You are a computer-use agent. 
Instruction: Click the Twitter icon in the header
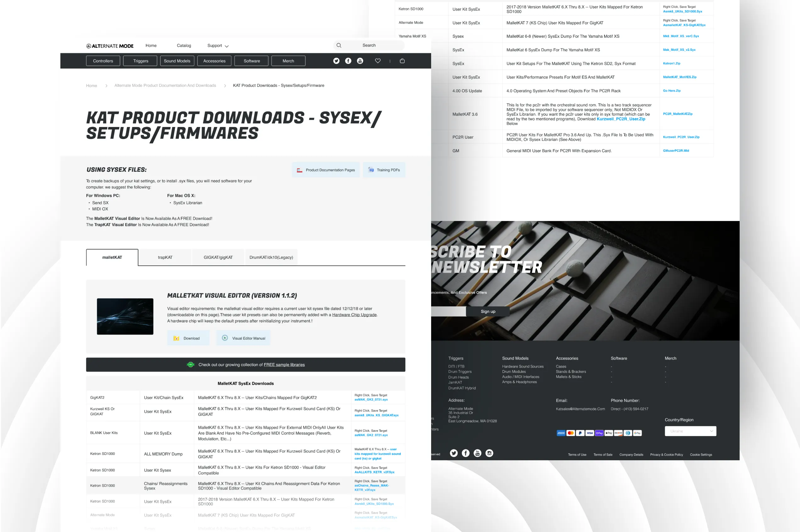[336, 61]
